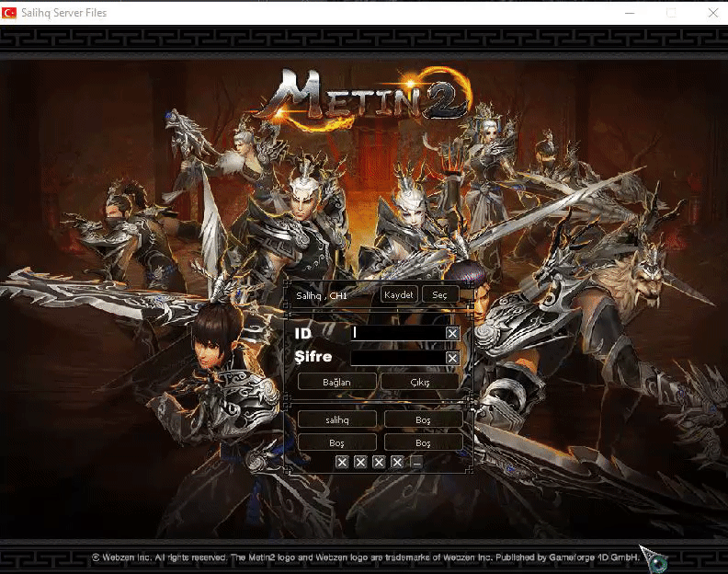Viewport: 728px width, 574px height.
Task: Click the Webzen copyright notice text
Action: click(x=366, y=557)
